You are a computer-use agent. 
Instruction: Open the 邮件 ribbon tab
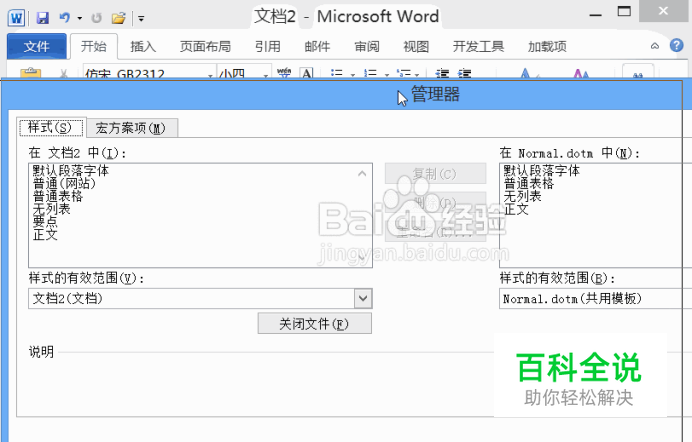317,46
